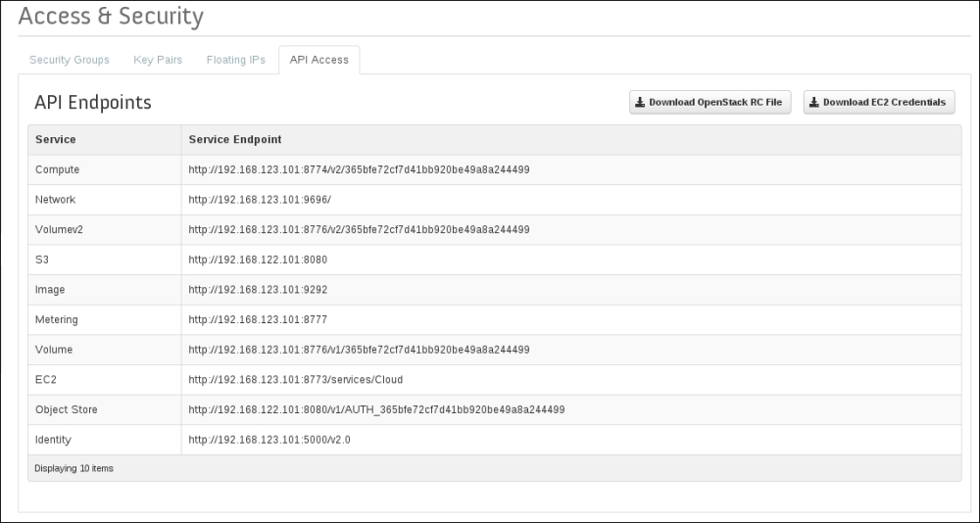Select the Identity v2.0 endpoint

pyautogui.click(x=269, y=440)
